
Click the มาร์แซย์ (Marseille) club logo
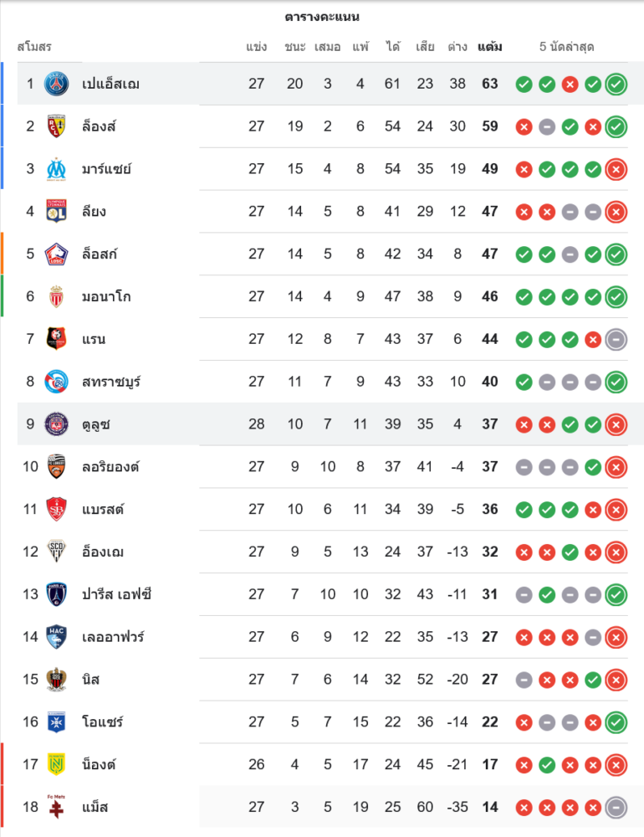57,169
